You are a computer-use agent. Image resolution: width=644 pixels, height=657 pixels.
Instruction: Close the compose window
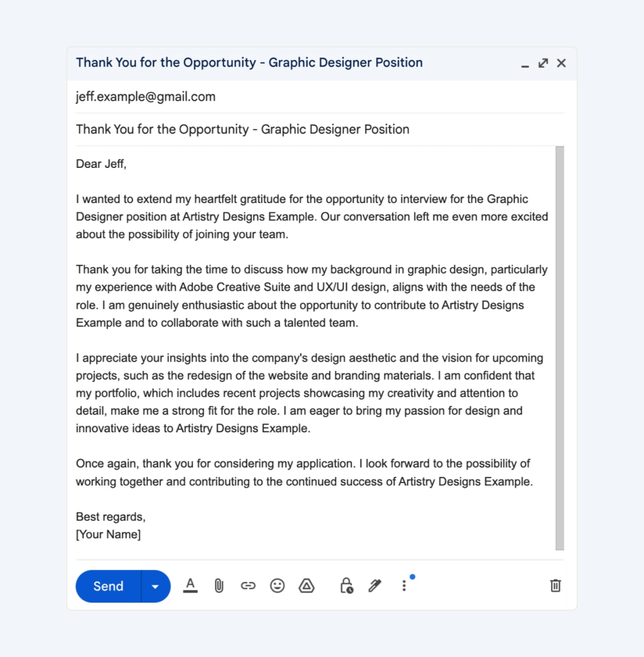(561, 63)
